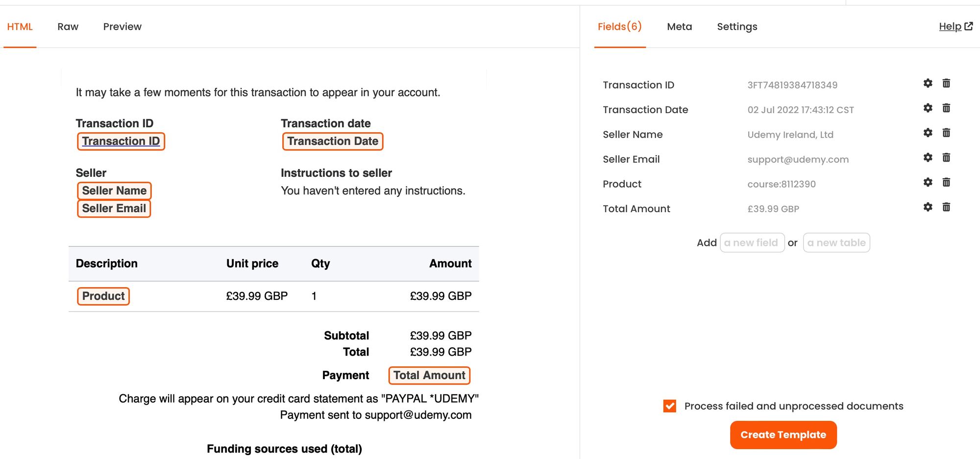This screenshot has height=459, width=980.
Task: Delete the Total Amount field
Action: [946, 207]
